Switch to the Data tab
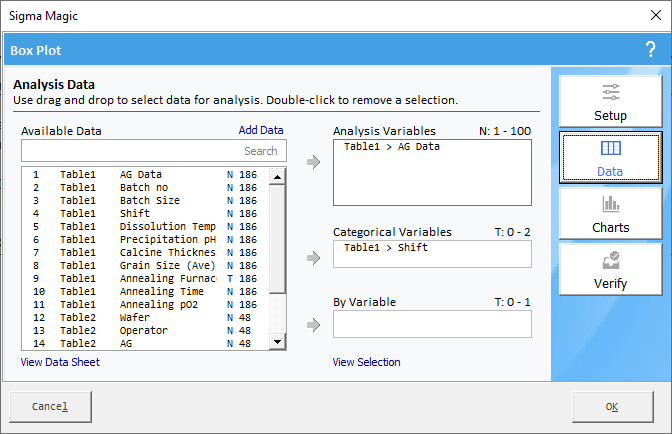 [x=610, y=158]
